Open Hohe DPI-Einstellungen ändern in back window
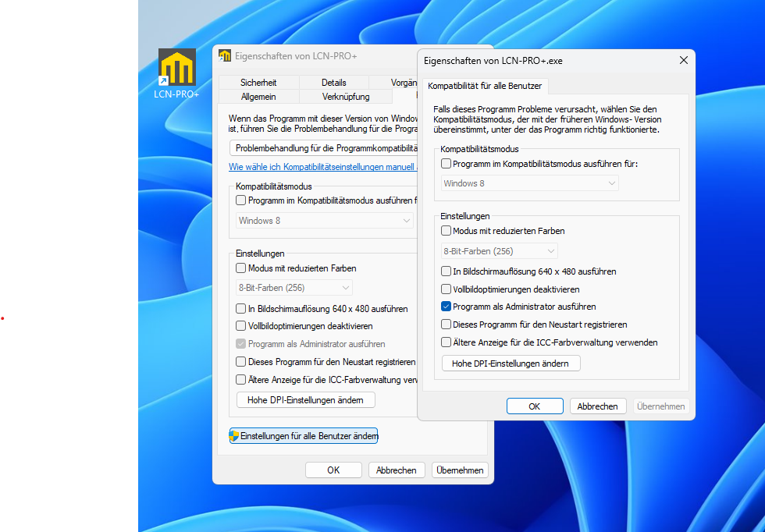Viewport: 765px width, 532px height. click(x=306, y=400)
